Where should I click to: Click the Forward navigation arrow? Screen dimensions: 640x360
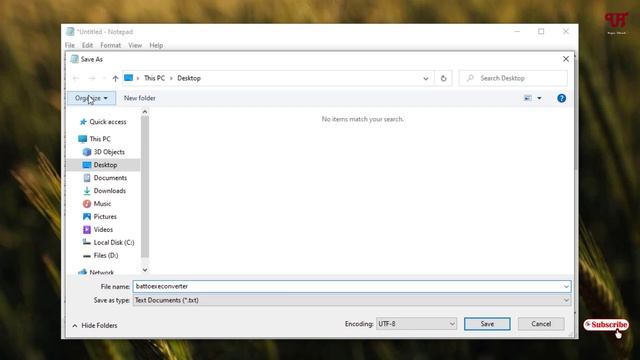(92, 78)
